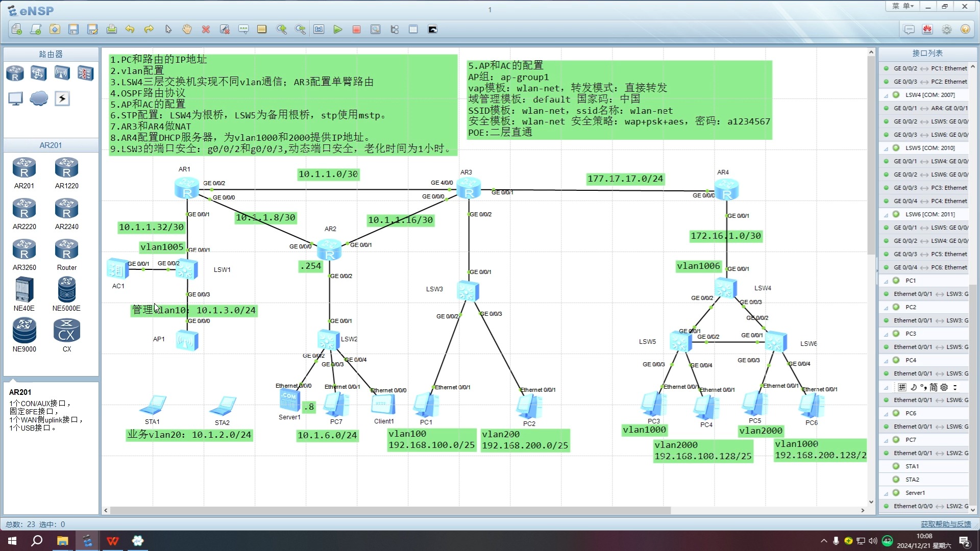Screen dimensions: 980x551
Task: Select the PC terminal category icon
Action: click(15, 98)
